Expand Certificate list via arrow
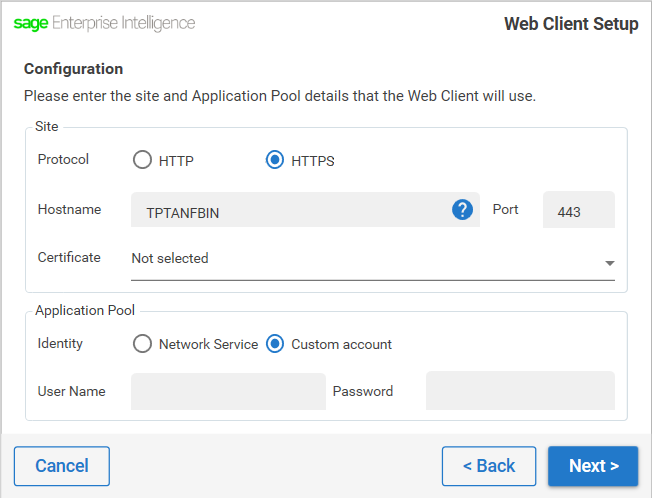 [610, 263]
